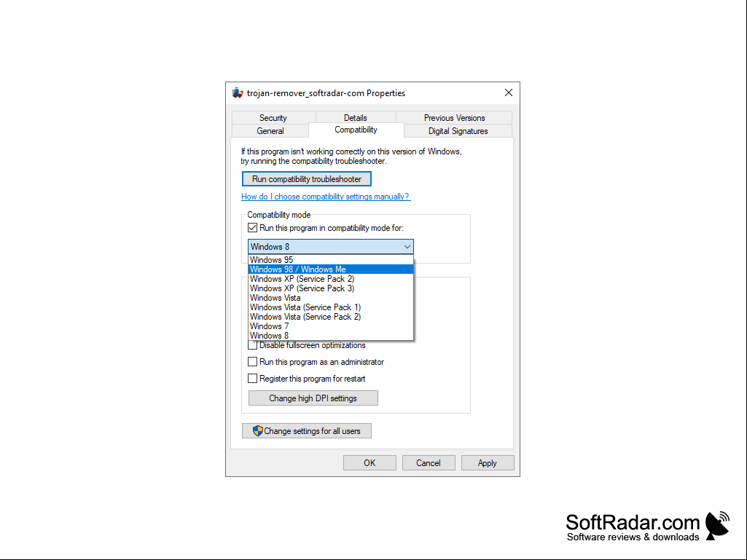This screenshot has height=560, width=747.
Task: Run compatibility troubleshooter
Action: point(307,179)
